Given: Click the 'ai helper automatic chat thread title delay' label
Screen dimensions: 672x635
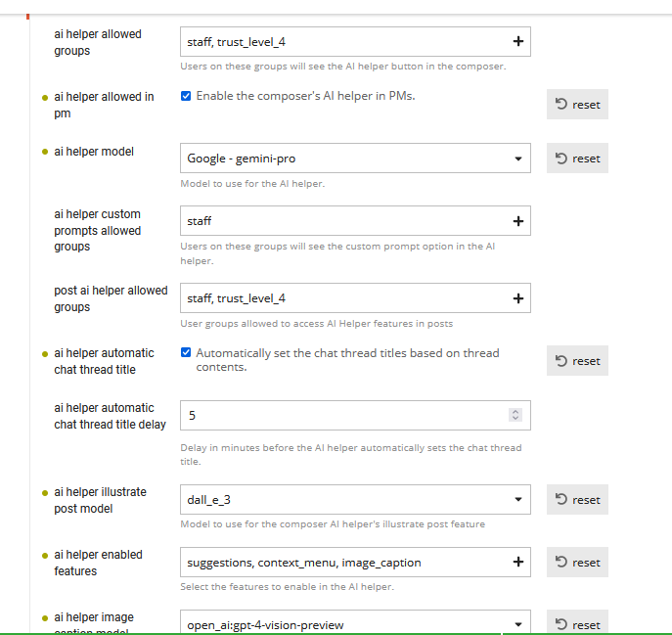Looking at the screenshot, I should (x=110, y=416).
